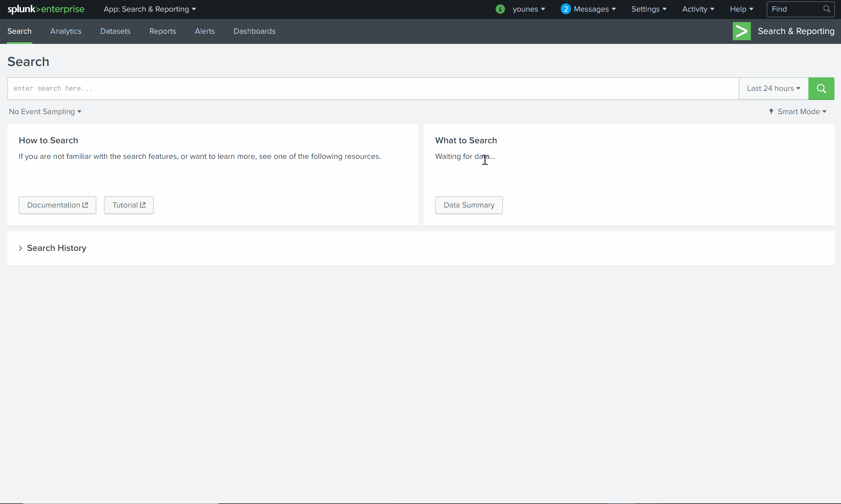Open the App: Search & Reporting switcher
Viewport: 841px width, 504px height.
150,9
